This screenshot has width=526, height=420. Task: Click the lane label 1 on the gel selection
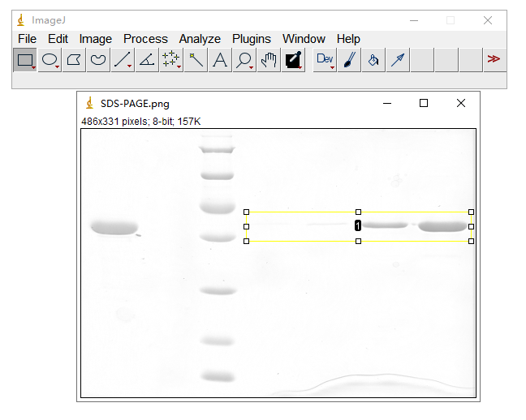coord(358,226)
